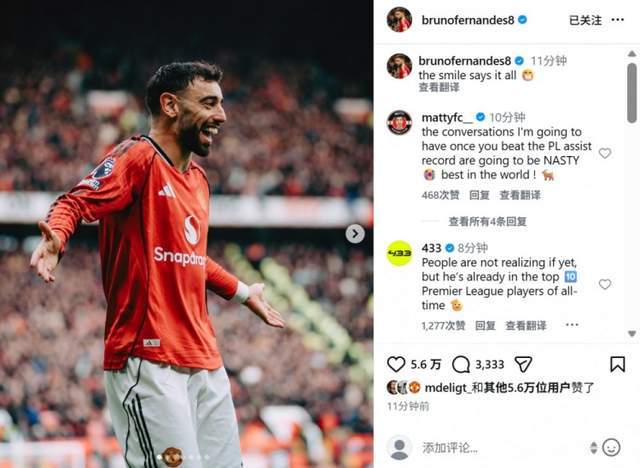Expand all 4 replies under mattyfc_ comment

pos(487,222)
